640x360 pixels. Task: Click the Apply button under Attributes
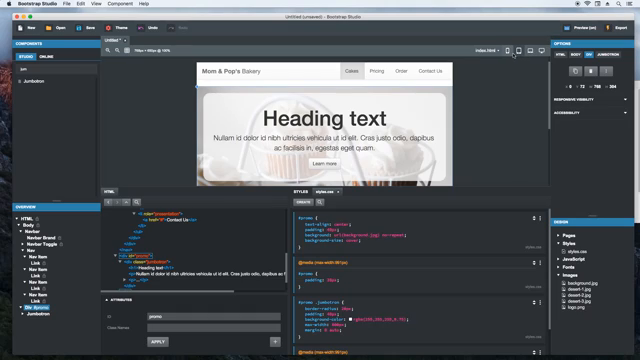point(158,342)
